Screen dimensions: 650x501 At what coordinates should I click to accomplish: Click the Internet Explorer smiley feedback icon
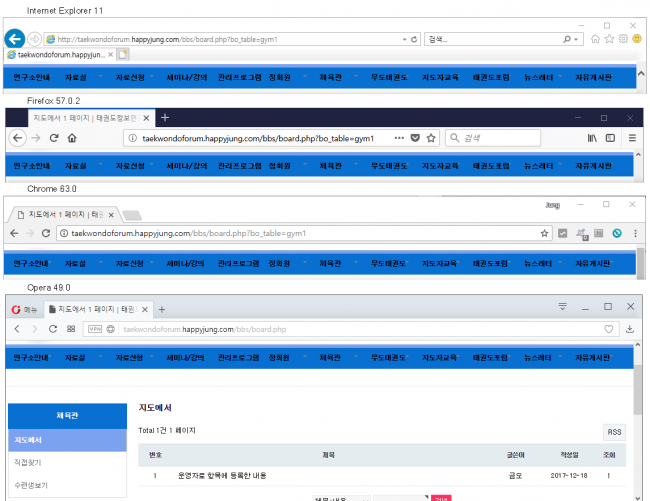click(x=637, y=39)
